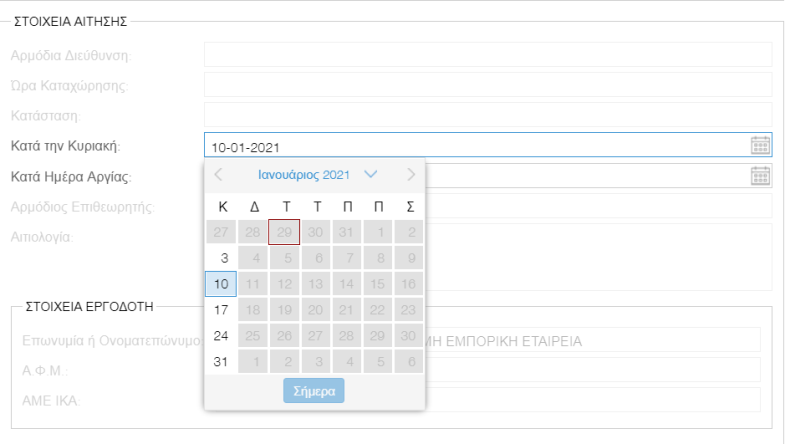Click the Κατάσταση input field
The width and height of the screenshot is (785, 444).
click(488, 115)
